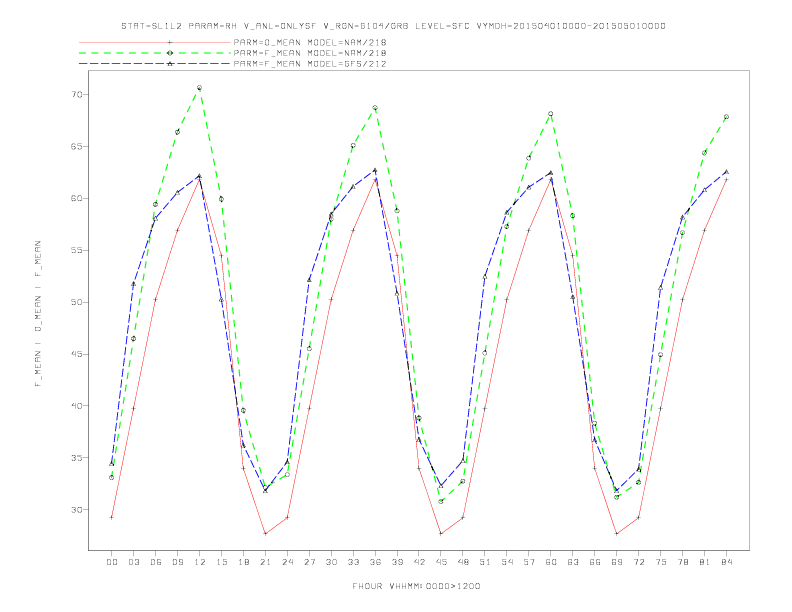Click red observed minimum marker at hour 21
The height and width of the screenshot is (612, 792).
265,534
